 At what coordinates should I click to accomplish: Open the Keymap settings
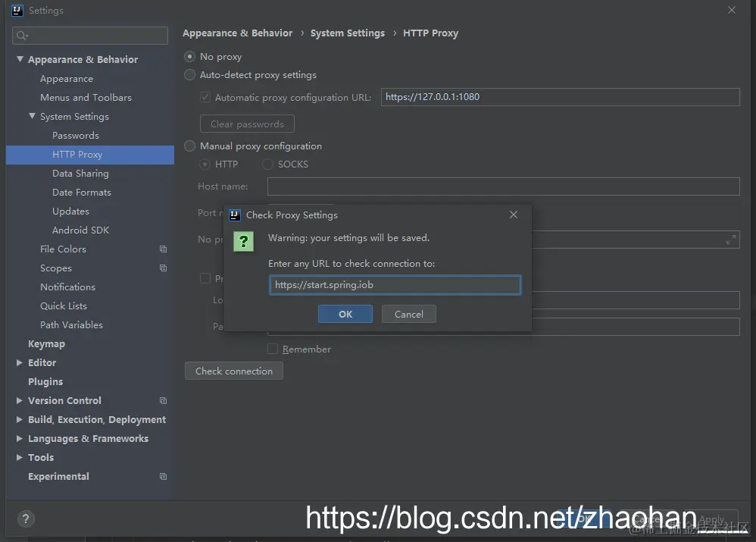46,343
